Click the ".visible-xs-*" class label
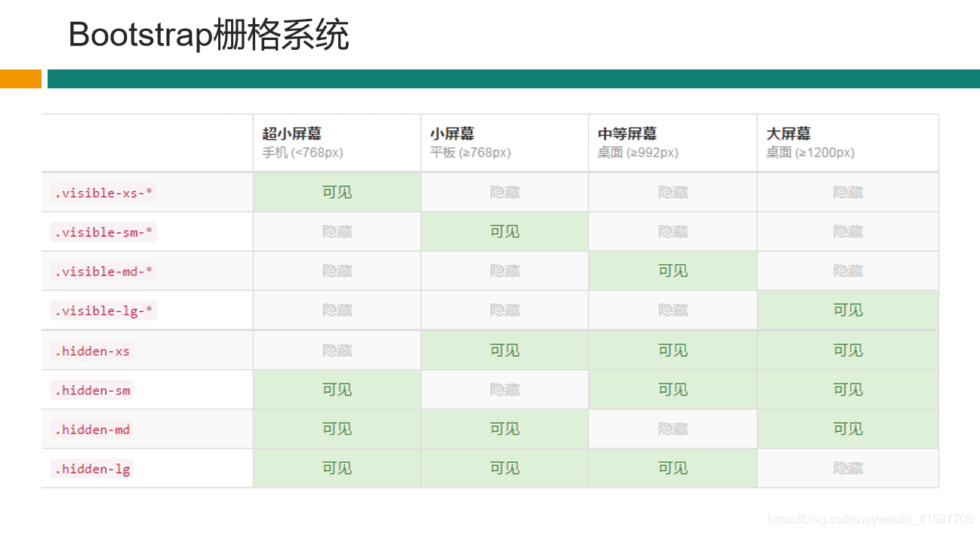 103,193
